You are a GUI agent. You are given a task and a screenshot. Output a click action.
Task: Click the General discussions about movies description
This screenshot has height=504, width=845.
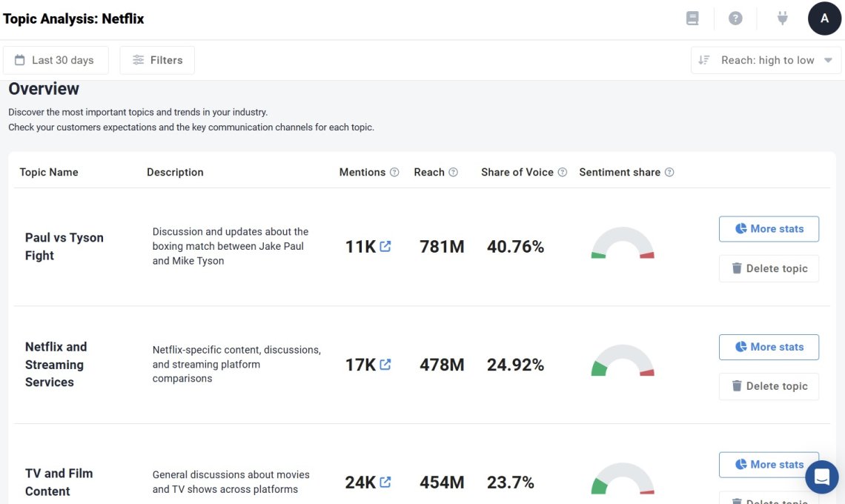click(x=231, y=482)
